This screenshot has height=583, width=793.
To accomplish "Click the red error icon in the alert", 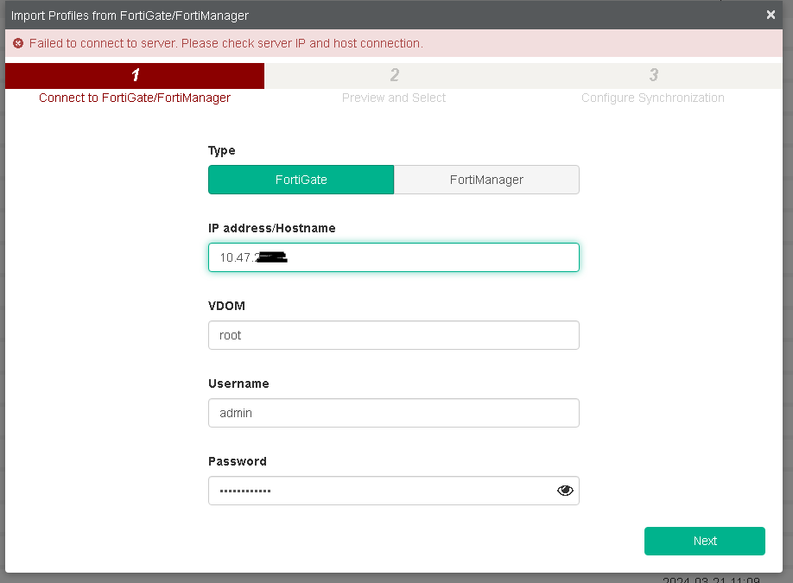I will 18,43.
